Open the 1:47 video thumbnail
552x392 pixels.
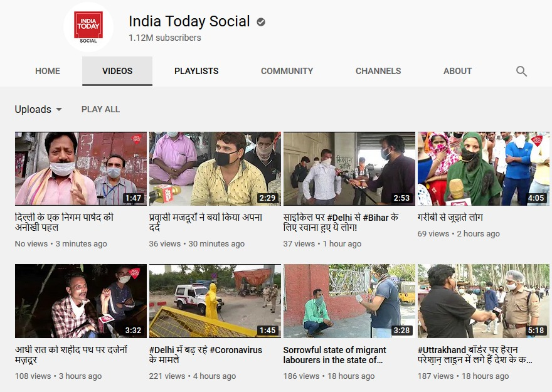point(81,169)
